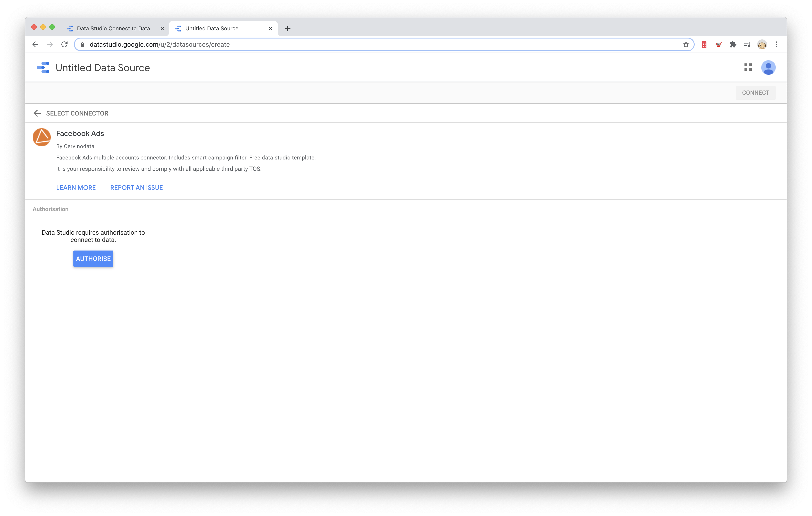
Task: Click the padlock site info icon
Action: click(82, 44)
